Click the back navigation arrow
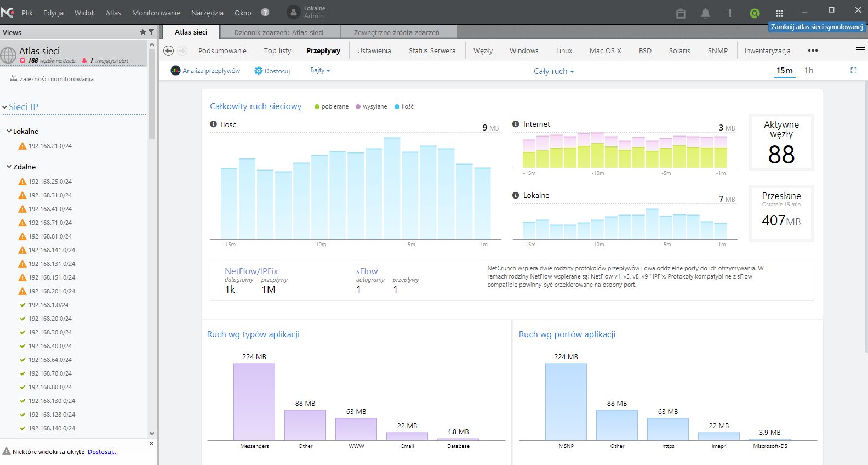The height and width of the screenshot is (465, 868). 169,50
